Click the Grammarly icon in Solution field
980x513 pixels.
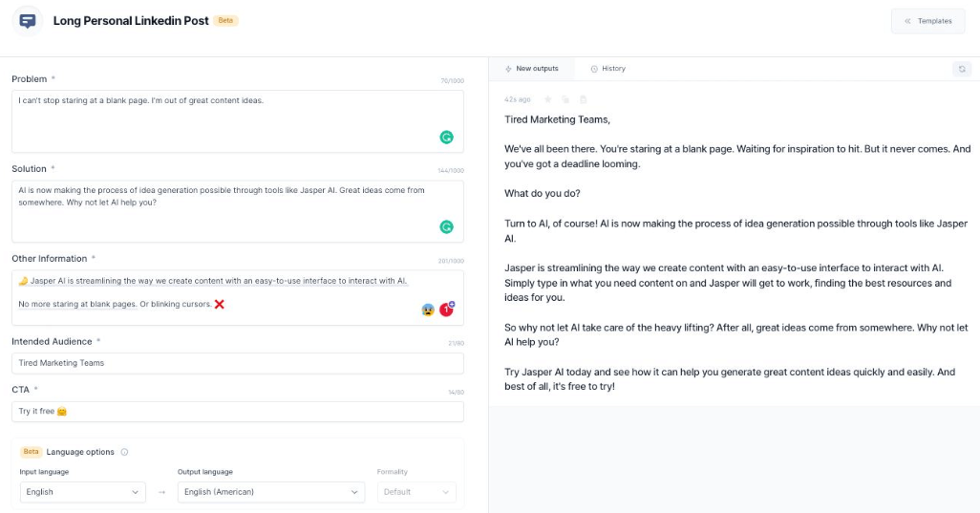point(446,226)
